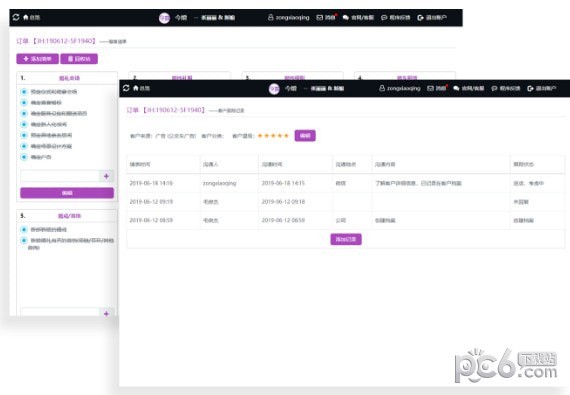Select the first radio item in list 1

pyautogui.click(x=24, y=92)
